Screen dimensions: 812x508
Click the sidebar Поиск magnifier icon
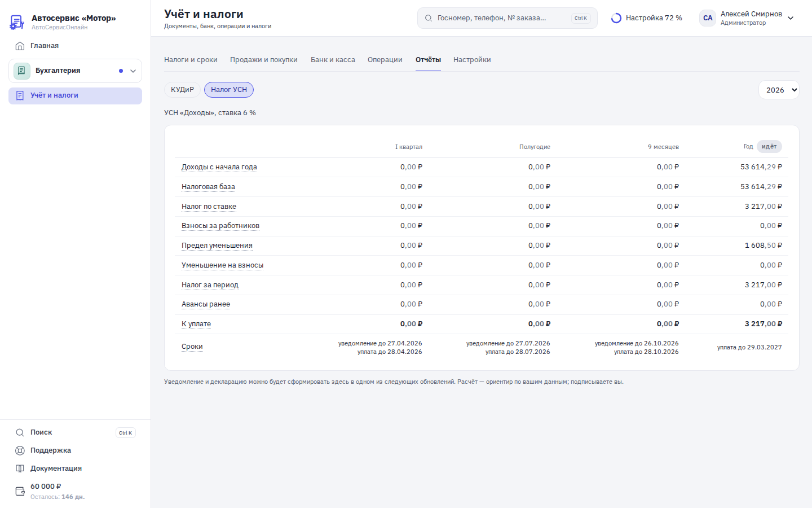(20, 432)
